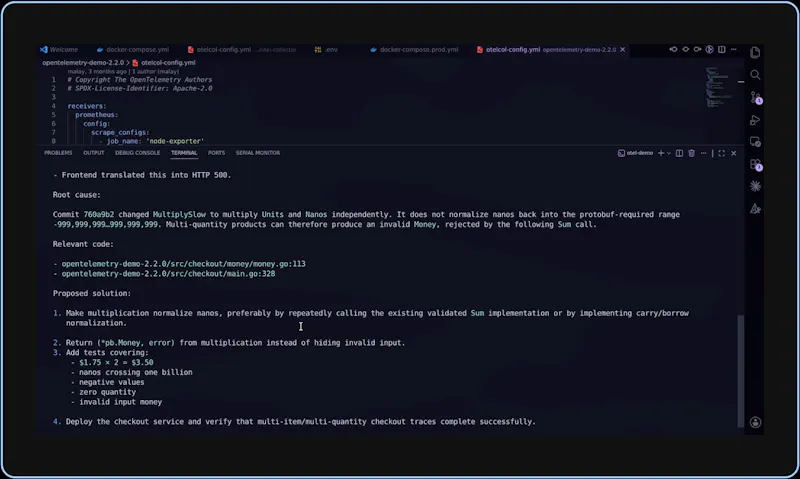The image size is (800, 479).
Task: Open editor More Actions ellipsis
Action: pyautogui.click(x=734, y=49)
